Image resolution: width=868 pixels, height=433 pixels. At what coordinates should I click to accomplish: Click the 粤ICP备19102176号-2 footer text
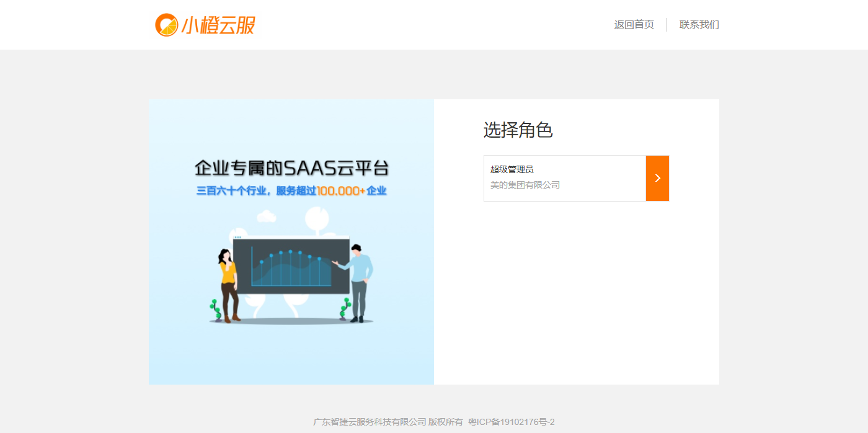pyautogui.click(x=511, y=422)
